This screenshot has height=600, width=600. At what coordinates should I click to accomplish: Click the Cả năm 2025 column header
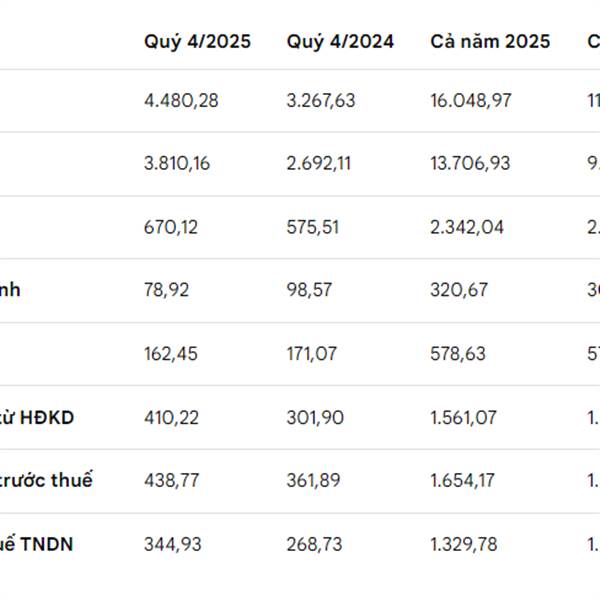(490, 41)
